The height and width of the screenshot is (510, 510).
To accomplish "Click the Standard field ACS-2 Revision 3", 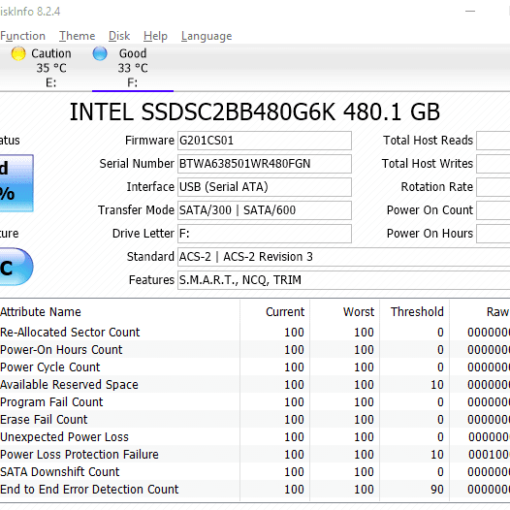I will [344, 257].
